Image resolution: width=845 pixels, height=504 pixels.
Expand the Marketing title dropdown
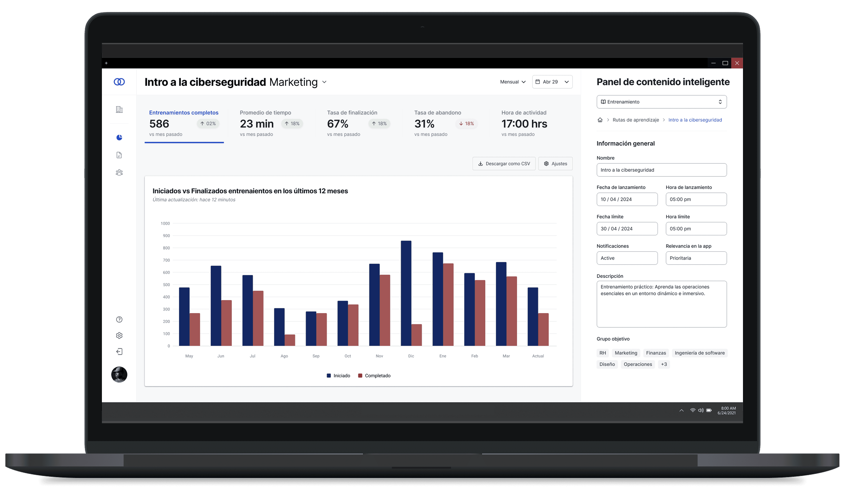pyautogui.click(x=324, y=82)
